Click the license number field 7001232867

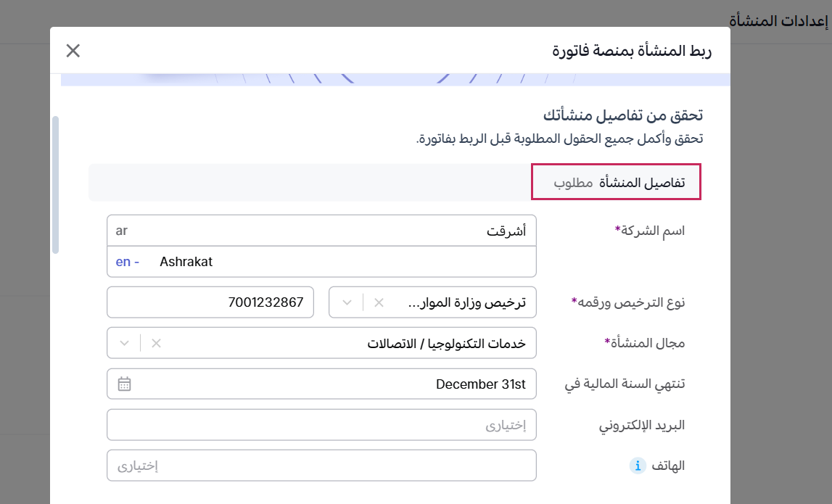coord(210,302)
